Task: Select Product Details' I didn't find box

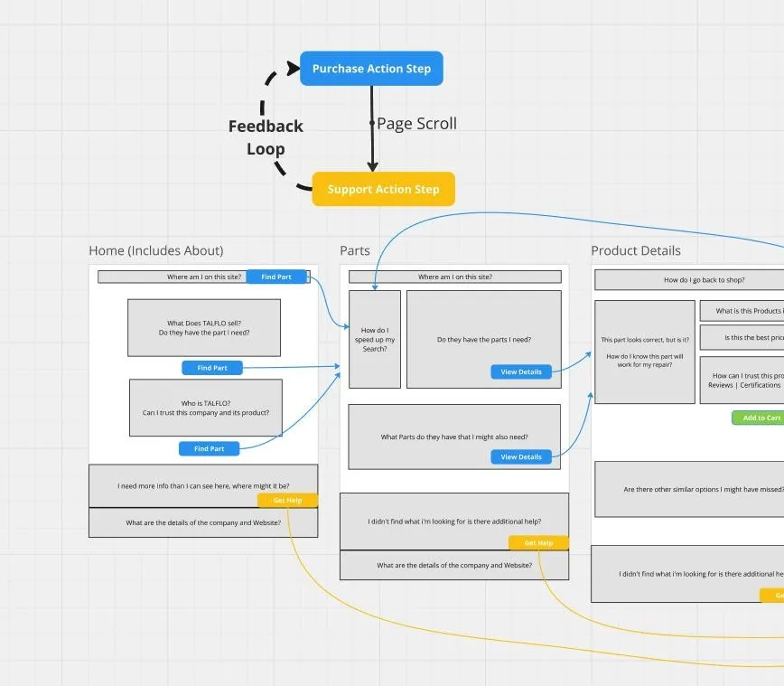Action: pyautogui.click(x=687, y=574)
